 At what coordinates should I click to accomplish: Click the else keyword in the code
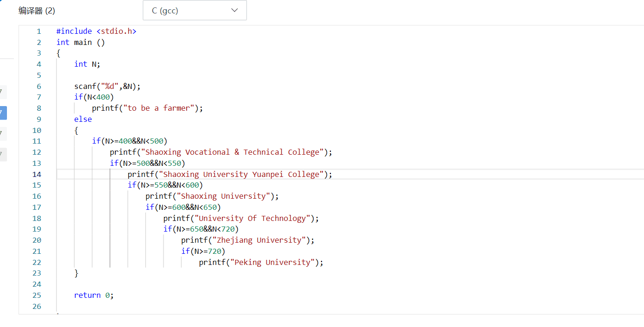pos(83,119)
